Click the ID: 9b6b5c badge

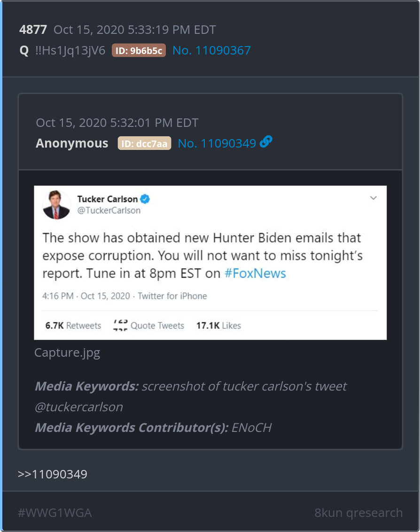[139, 51]
